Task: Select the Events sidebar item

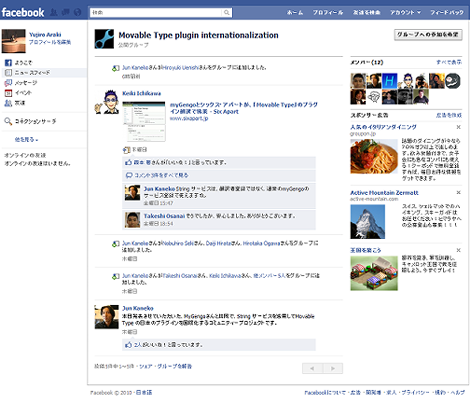Action: (x=18, y=93)
